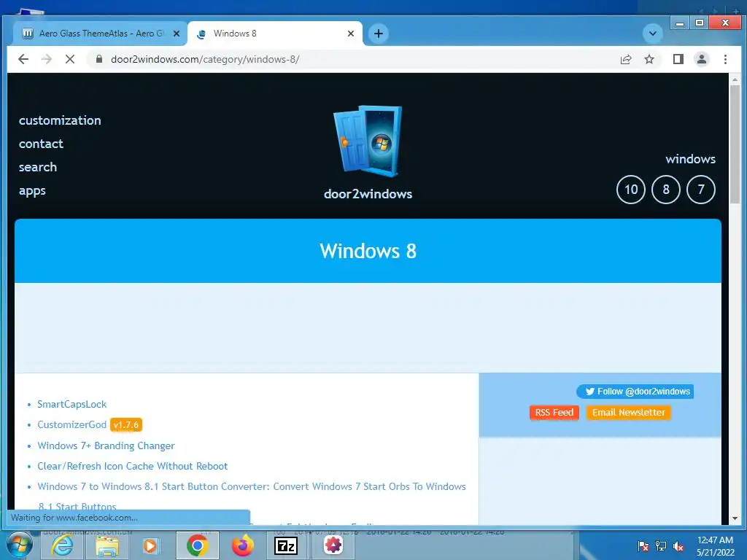Go back to the previous page
Viewport: 747px width, 560px height.
[x=23, y=59]
